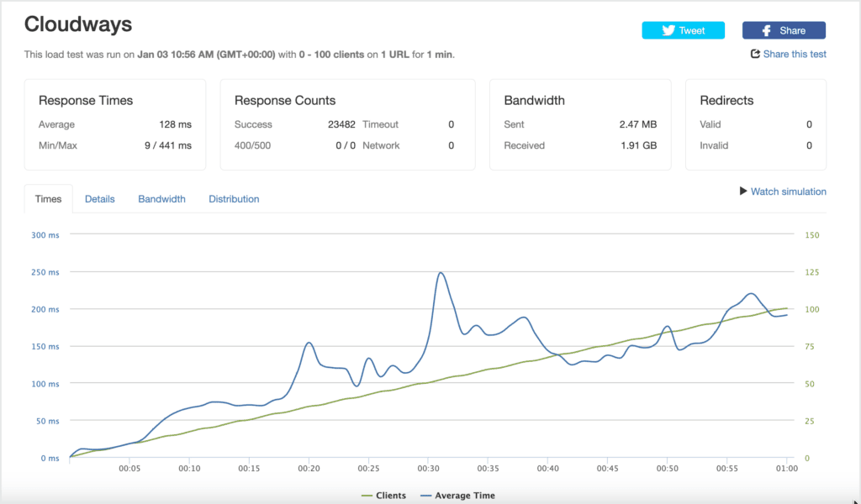Click the Response Times summary card
861x504 pixels.
pyautogui.click(x=114, y=124)
